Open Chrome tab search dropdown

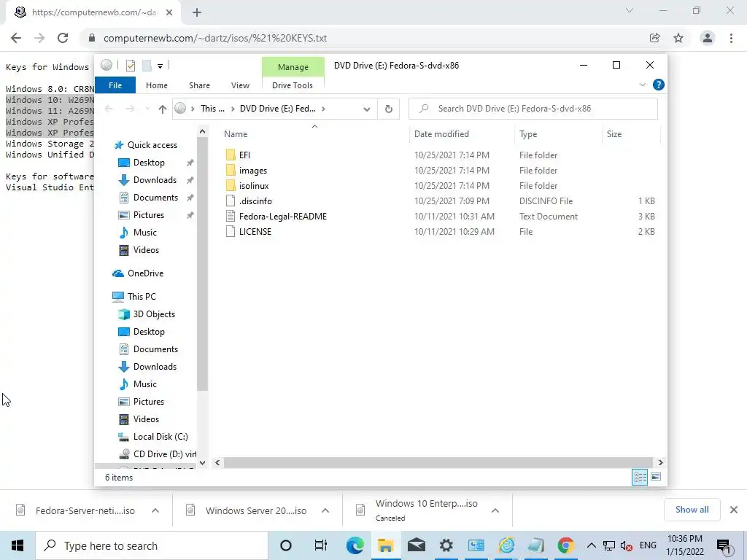click(630, 10)
